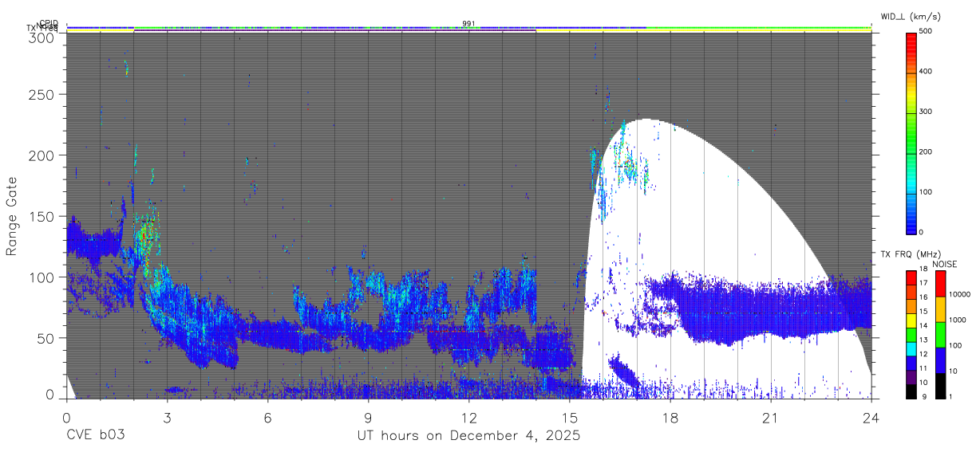Click the 9 tick on the TX FRQ legend
The image size is (980, 452).
click(926, 397)
